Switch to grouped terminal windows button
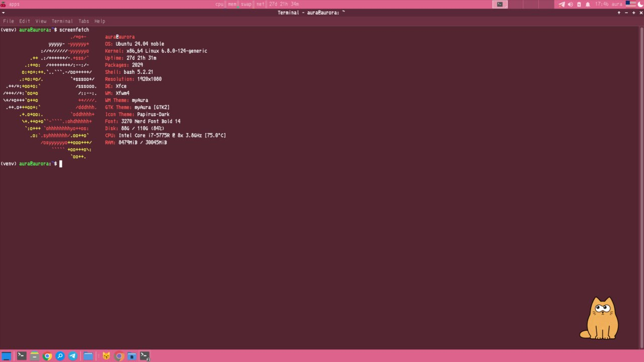Screen dimensions: 644x362 tap(145, 356)
